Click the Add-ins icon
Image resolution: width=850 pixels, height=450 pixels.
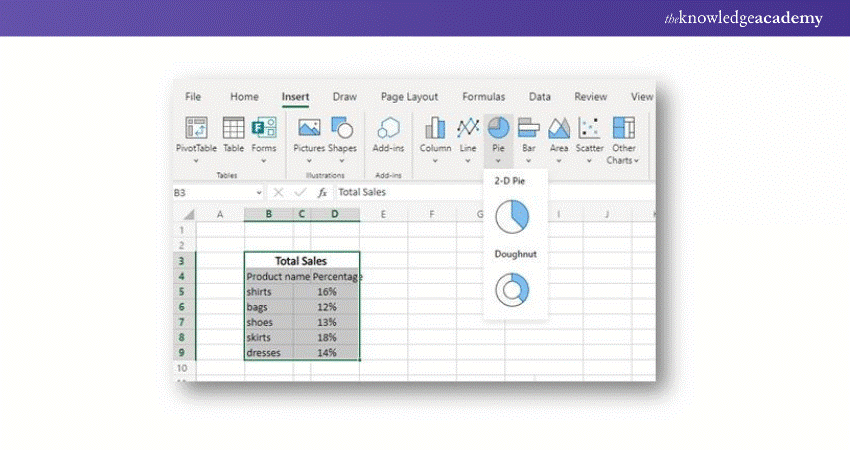388,128
